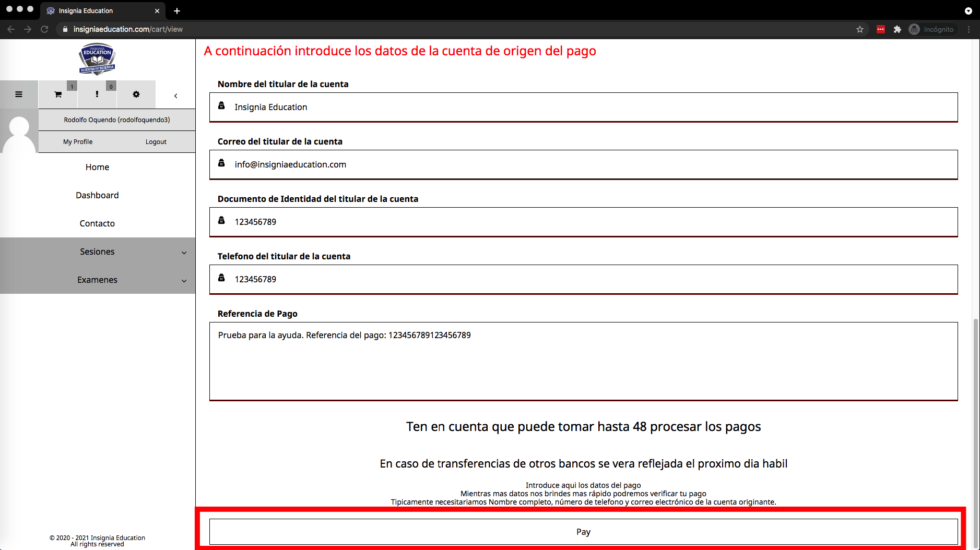Open the Dashboard page
Image resolution: width=980 pixels, height=550 pixels.
pos(97,195)
